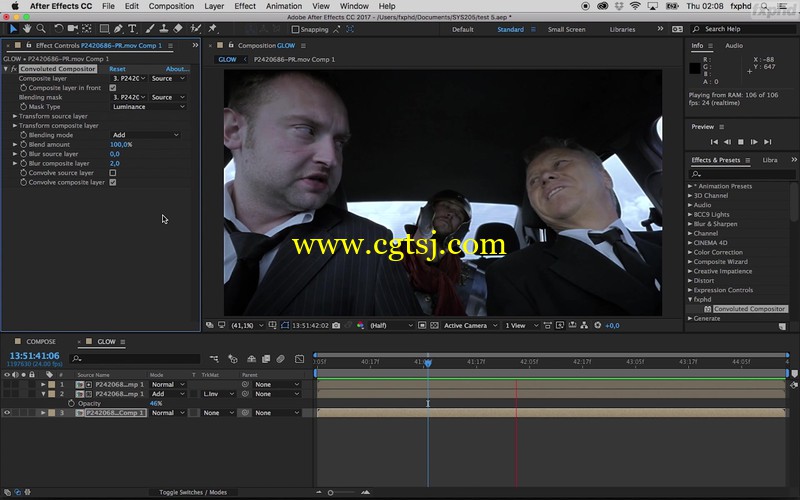800x500 pixels.
Task: Reset exposure icon in the viewer footer
Action: 597,326
